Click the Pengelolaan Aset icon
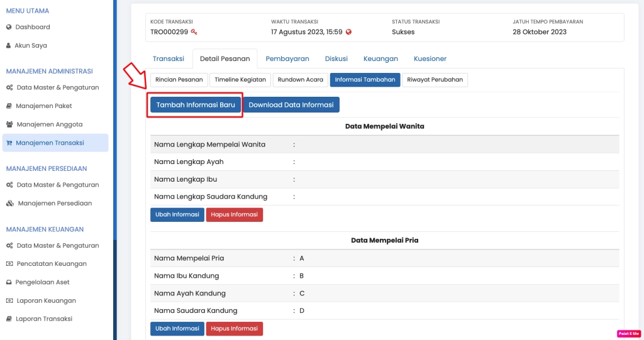This screenshot has height=340, width=644. pos(9,282)
